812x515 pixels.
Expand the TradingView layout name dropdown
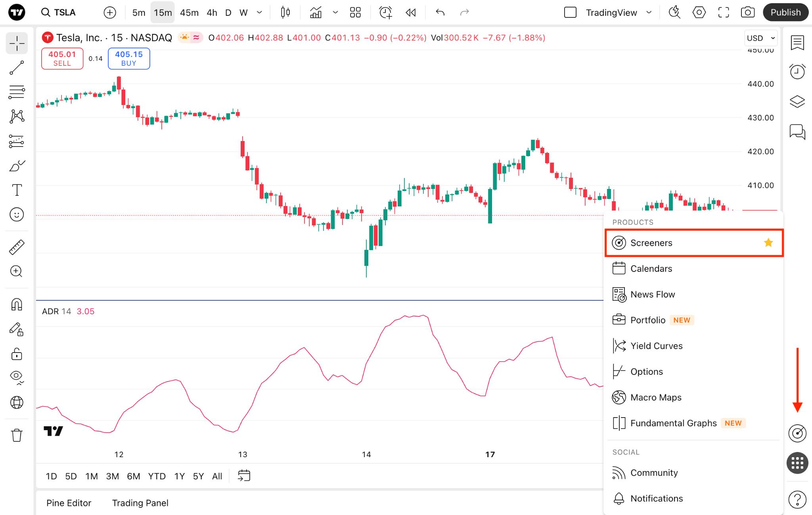pos(649,12)
